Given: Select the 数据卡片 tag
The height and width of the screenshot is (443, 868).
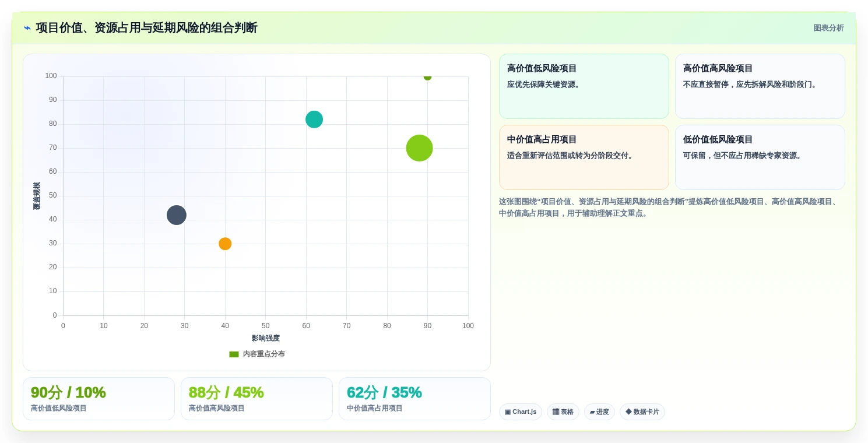Looking at the screenshot, I should [x=642, y=412].
